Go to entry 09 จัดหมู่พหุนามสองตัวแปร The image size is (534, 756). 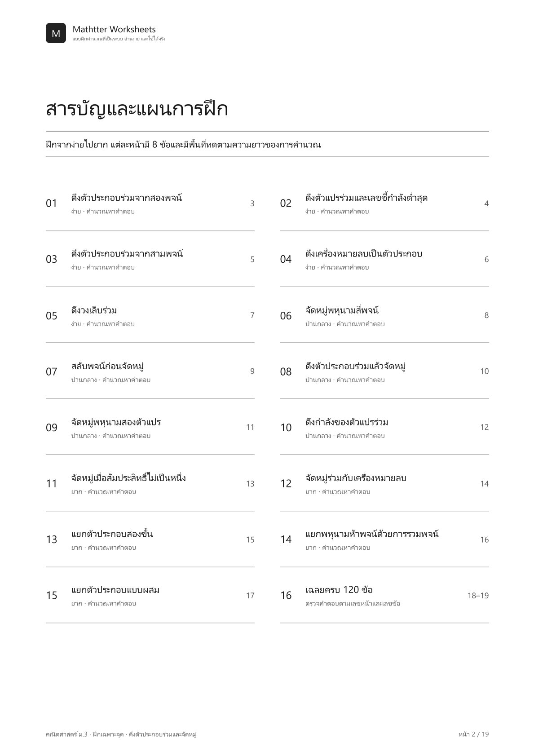(150, 427)
